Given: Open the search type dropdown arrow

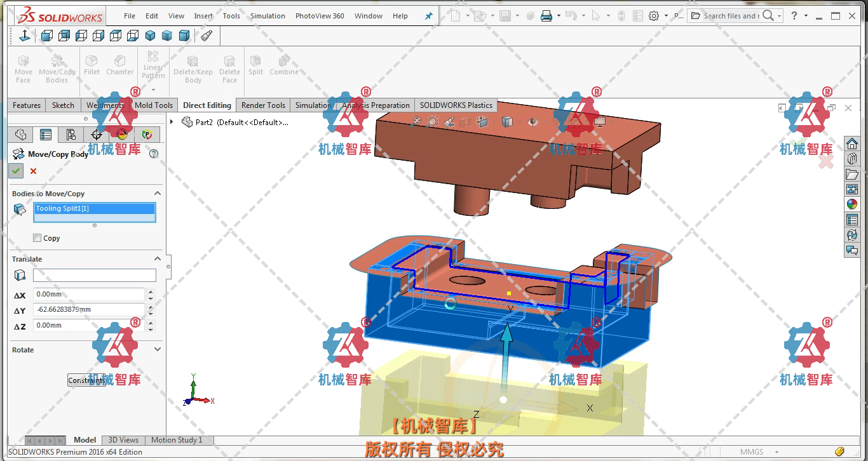Looking at the screenshot, I should coord(779,16).
